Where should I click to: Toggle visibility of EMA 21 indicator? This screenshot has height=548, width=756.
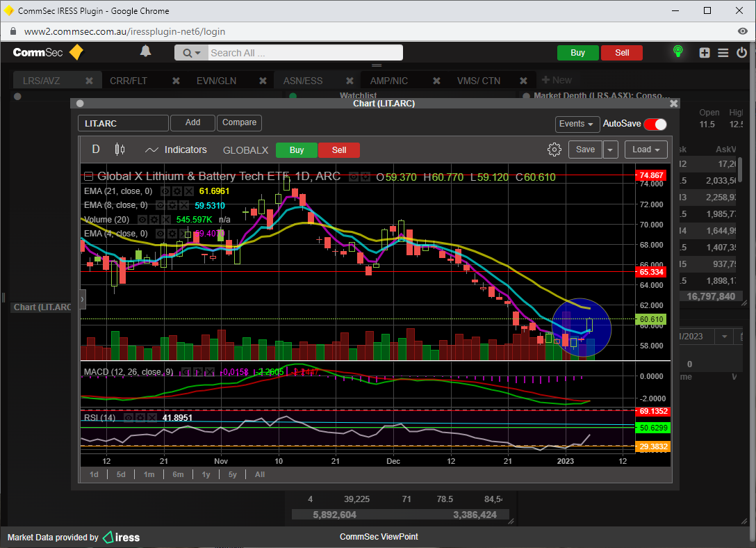[x=165, y=191]
